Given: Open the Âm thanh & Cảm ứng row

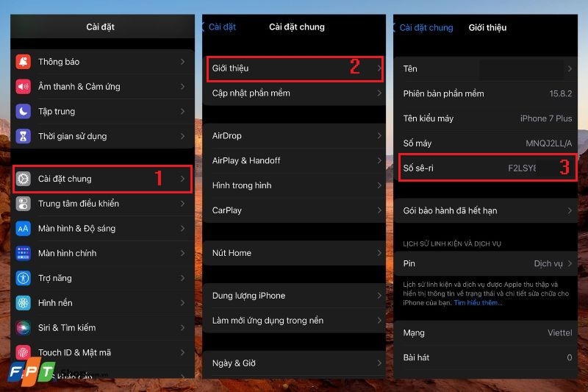Looking at the screenshot, I should (102, 86).
